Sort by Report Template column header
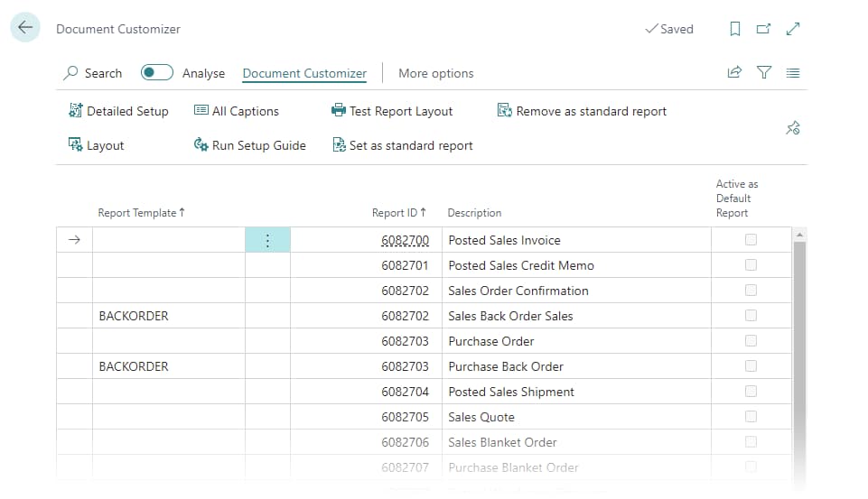Viewport: 868px width, 499px height. (x=141, y=213)
